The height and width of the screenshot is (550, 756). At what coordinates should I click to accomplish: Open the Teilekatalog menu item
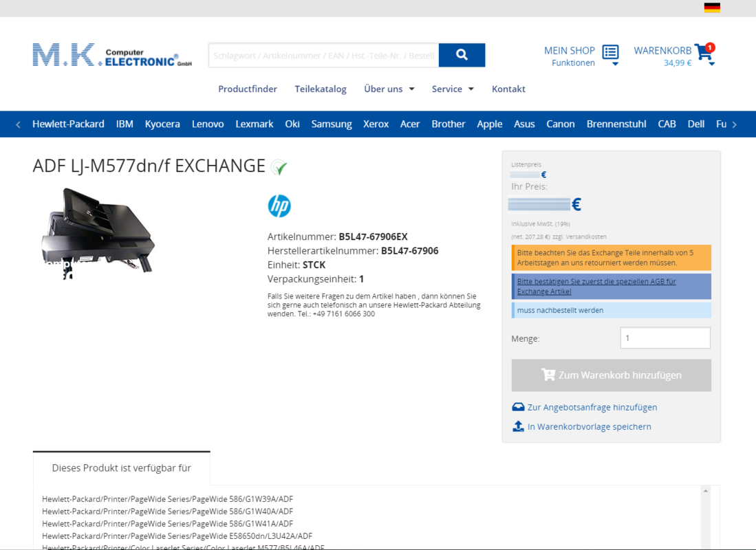321,89
